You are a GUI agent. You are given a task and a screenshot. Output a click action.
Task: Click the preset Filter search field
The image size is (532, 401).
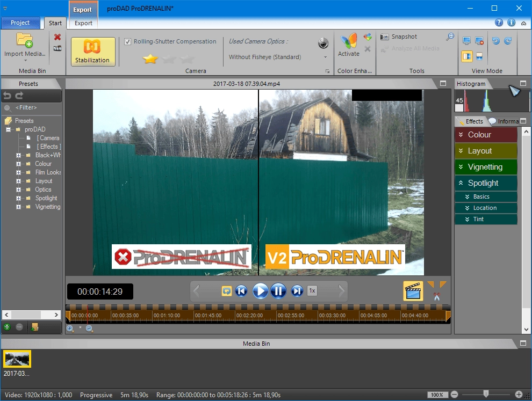coord(31,108)
